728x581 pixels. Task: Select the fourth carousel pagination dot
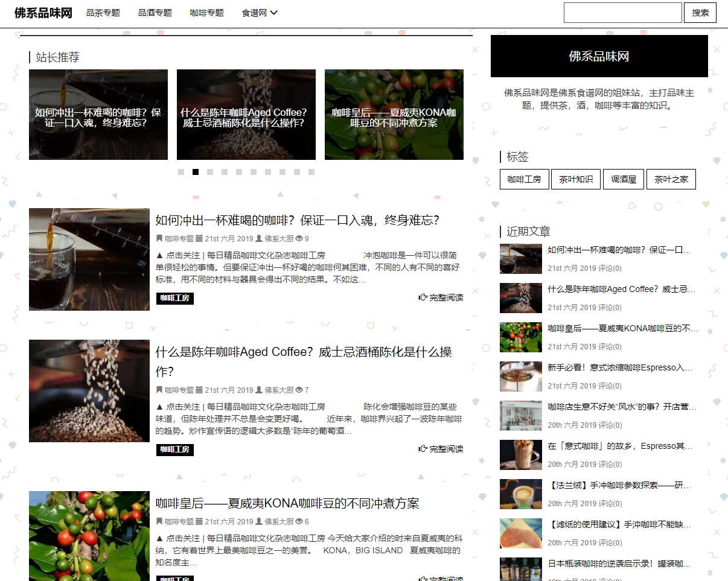pyautogui.click(x=225, y=172)
